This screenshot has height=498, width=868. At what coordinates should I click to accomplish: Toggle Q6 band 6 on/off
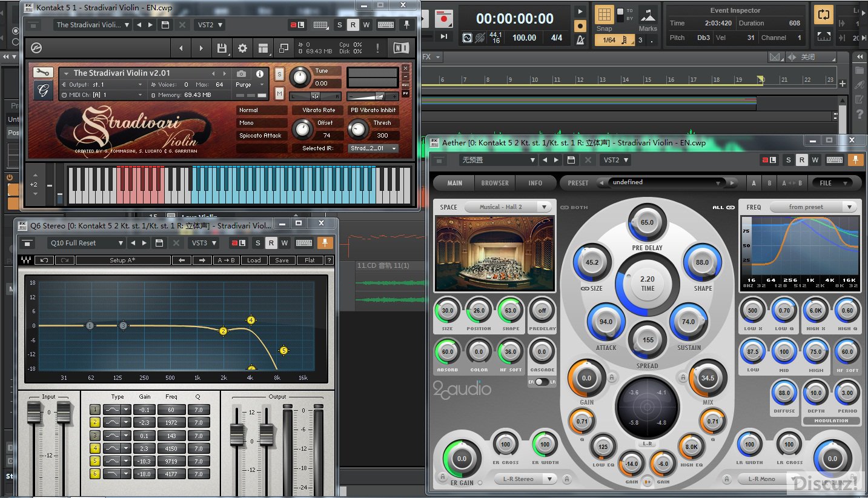(95, 474)
